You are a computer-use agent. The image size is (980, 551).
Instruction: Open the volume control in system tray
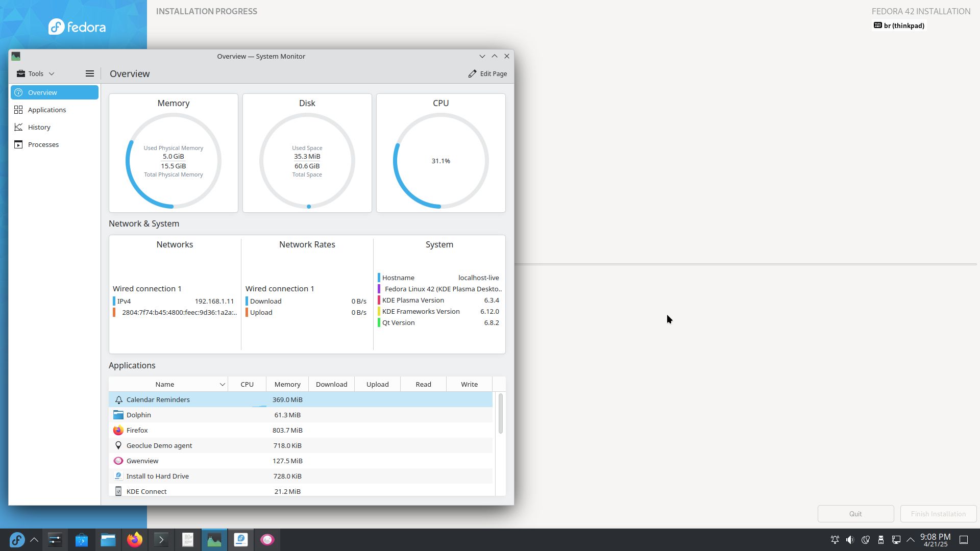click(x=850, y=540)
